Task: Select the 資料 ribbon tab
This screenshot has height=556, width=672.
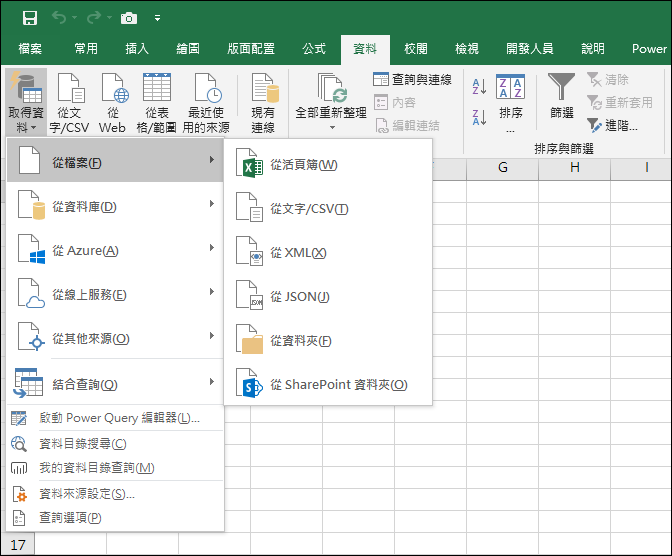Action: coord(365,49)
